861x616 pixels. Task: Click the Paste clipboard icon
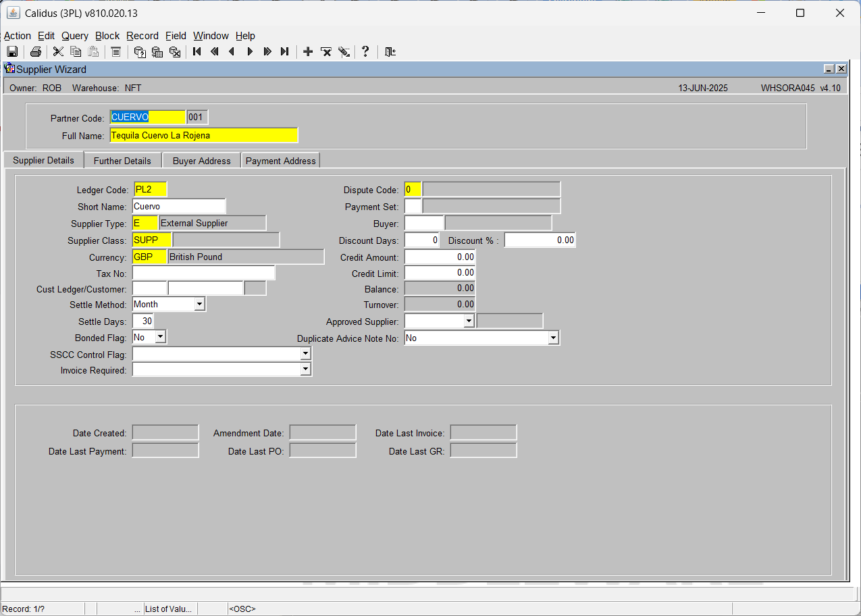93,52
